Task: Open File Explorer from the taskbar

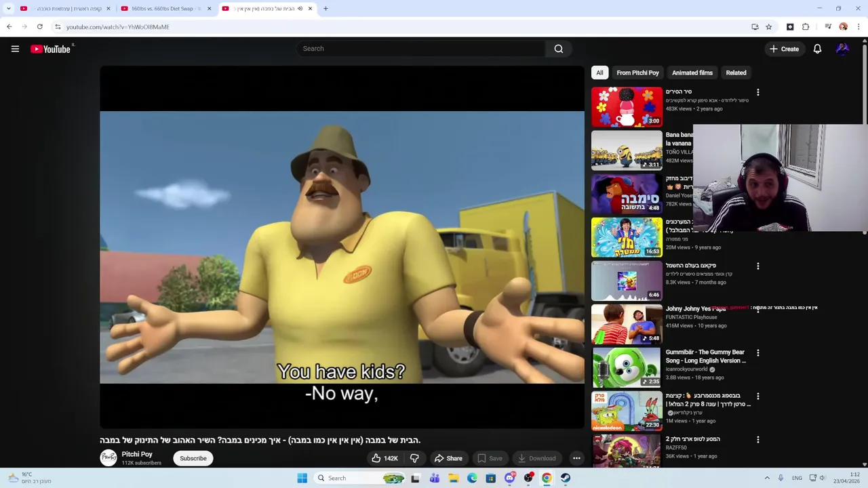Action: (x=453, y=478)
